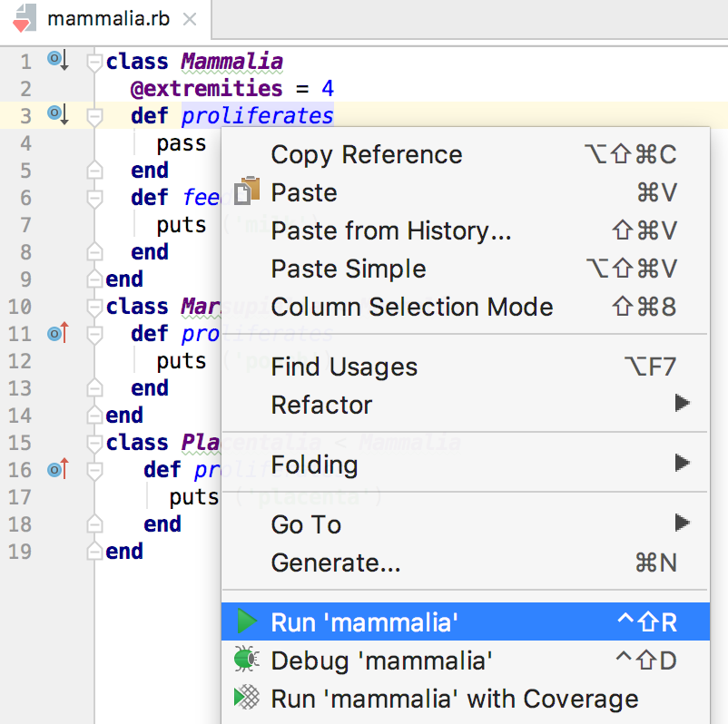Enable Column Selection Mode
This screenshot has width=728, height=724.
coord(412,308)
